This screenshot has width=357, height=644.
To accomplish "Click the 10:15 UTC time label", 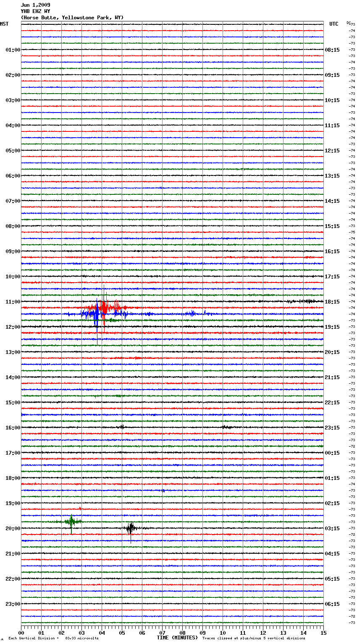I will click(x=332, y=100).
